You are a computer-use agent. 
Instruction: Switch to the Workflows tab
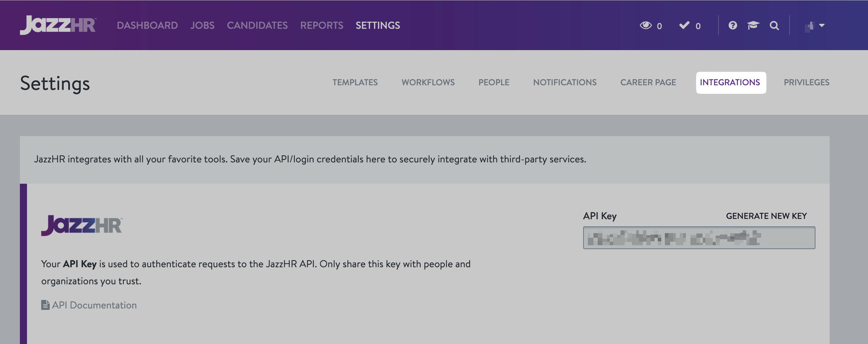428,82
